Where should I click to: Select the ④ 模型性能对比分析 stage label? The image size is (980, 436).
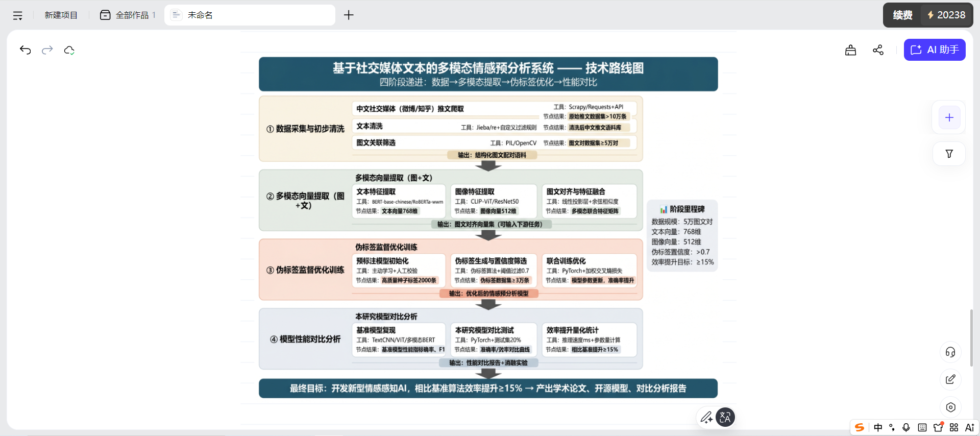point(305,339)
